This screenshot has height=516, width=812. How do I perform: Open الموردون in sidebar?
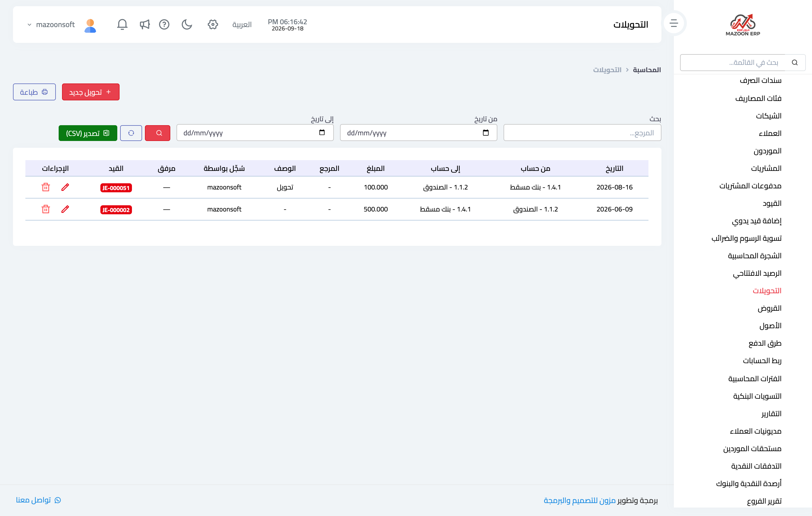click(x=767, y=151)
